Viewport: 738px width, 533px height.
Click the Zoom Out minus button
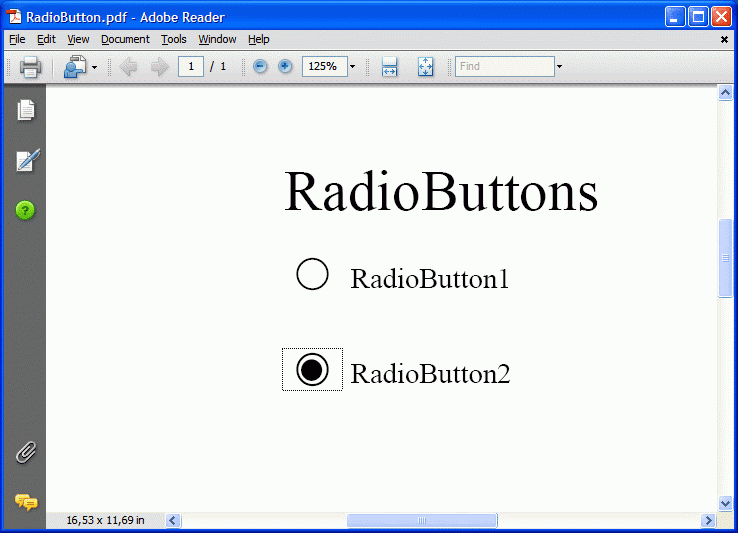260,66
